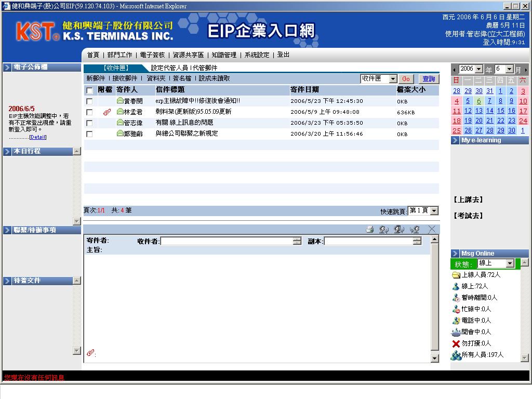Click the 收件者 recipient input field
The height and width of the screenshot is (399, 532).
227,241
